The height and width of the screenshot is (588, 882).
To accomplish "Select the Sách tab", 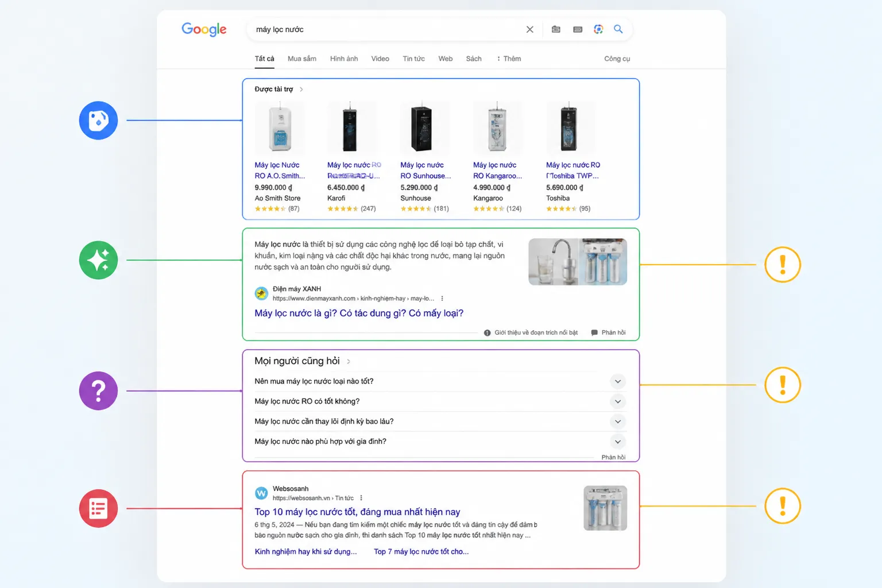I will (474, 59).
